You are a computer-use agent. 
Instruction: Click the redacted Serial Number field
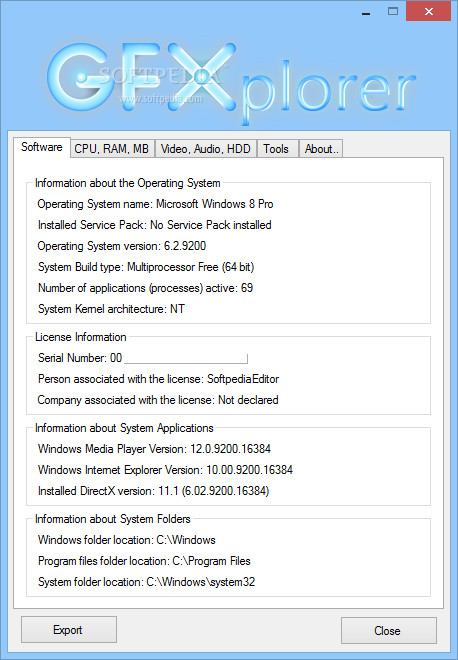coord(186,358)
